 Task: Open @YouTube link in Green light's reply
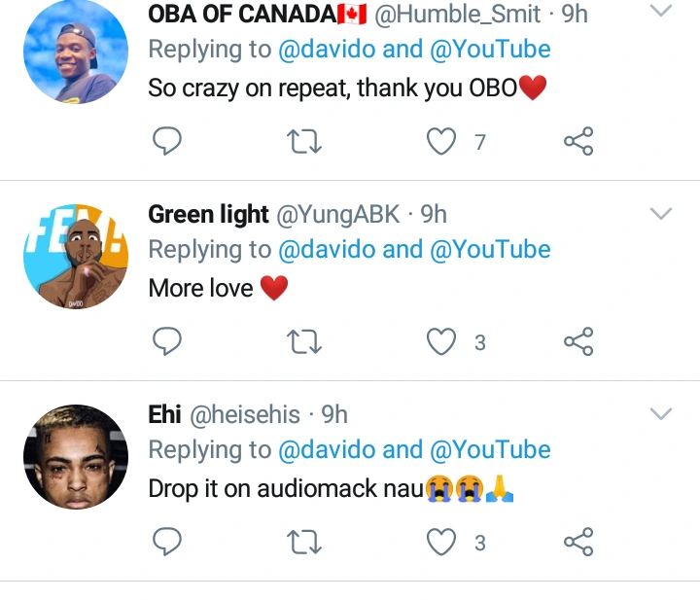(x=490, y=250)
